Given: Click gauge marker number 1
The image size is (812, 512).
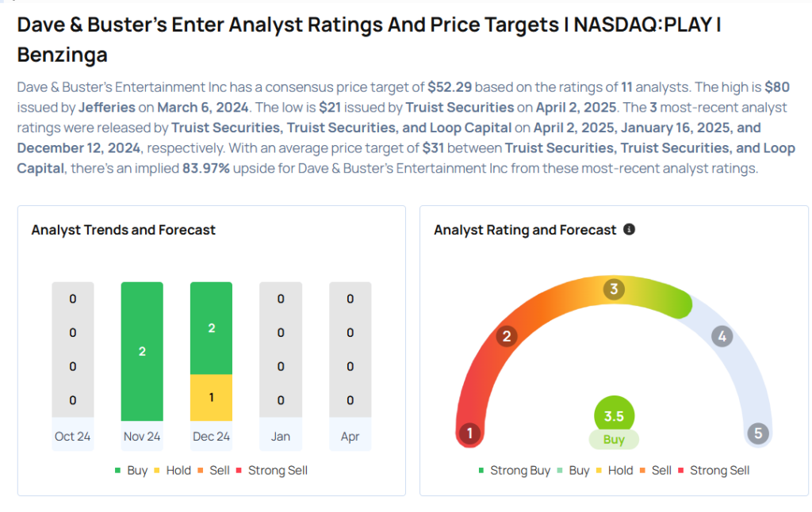Looking at the screenshot, I should pos(469,434).
